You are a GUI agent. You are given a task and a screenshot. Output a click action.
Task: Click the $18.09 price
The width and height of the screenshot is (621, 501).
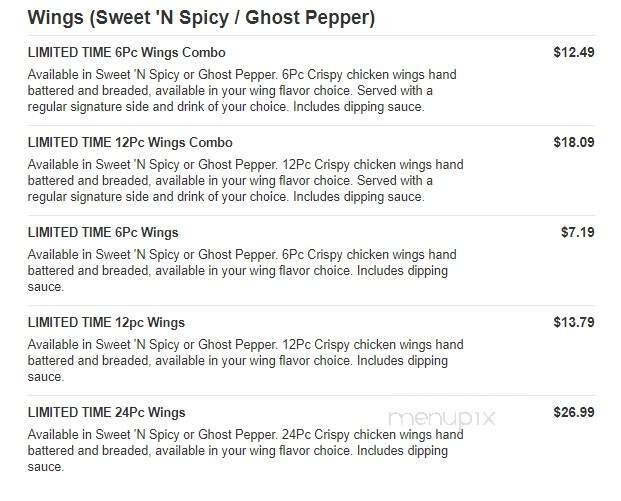point(573,142)
